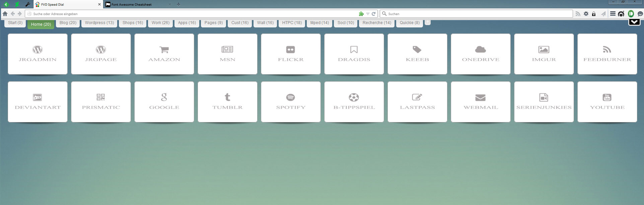This screenshot has height=205, width=644.
Task: Switch to the Pages (9) group
Action: tap(214, 23)
